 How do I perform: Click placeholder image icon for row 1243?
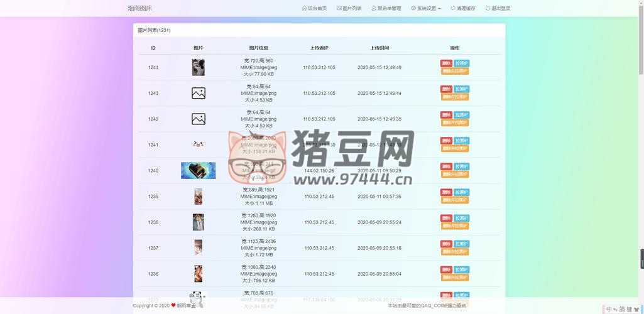tap(198, 93)
